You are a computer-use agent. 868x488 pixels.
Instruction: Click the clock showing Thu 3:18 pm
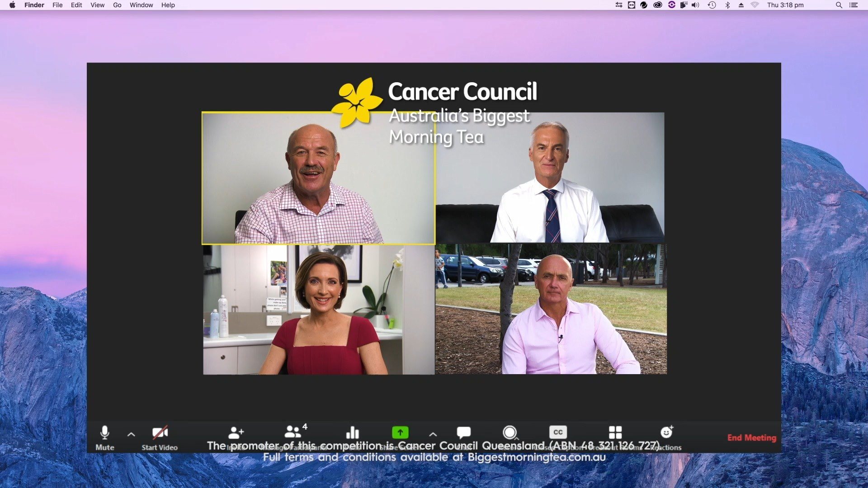pyautogui.click(x=785, y=5)
